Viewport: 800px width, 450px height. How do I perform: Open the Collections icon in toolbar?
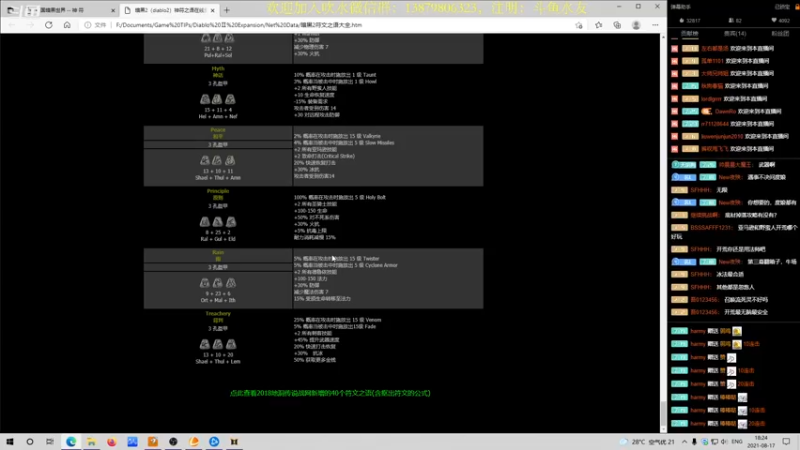click(617, 25)
